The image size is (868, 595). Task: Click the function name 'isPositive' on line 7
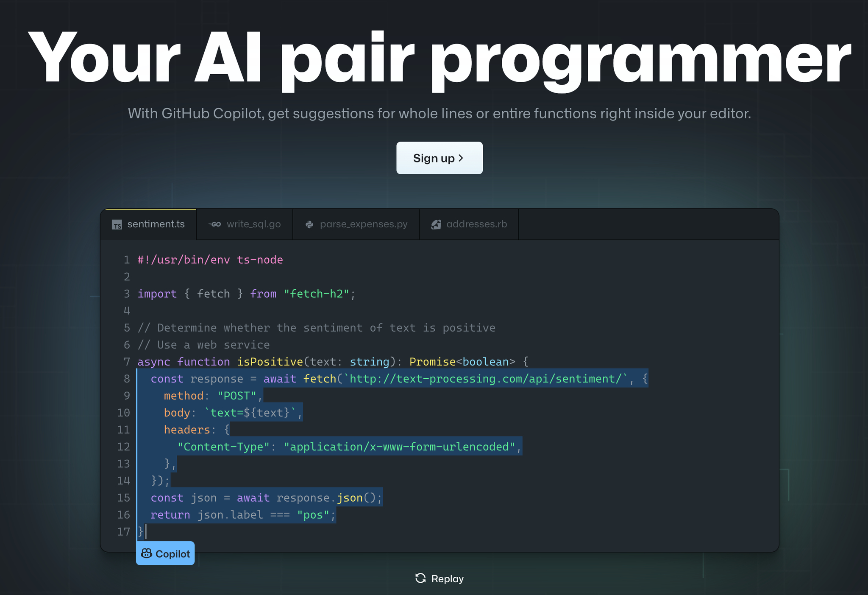(270, 361)
